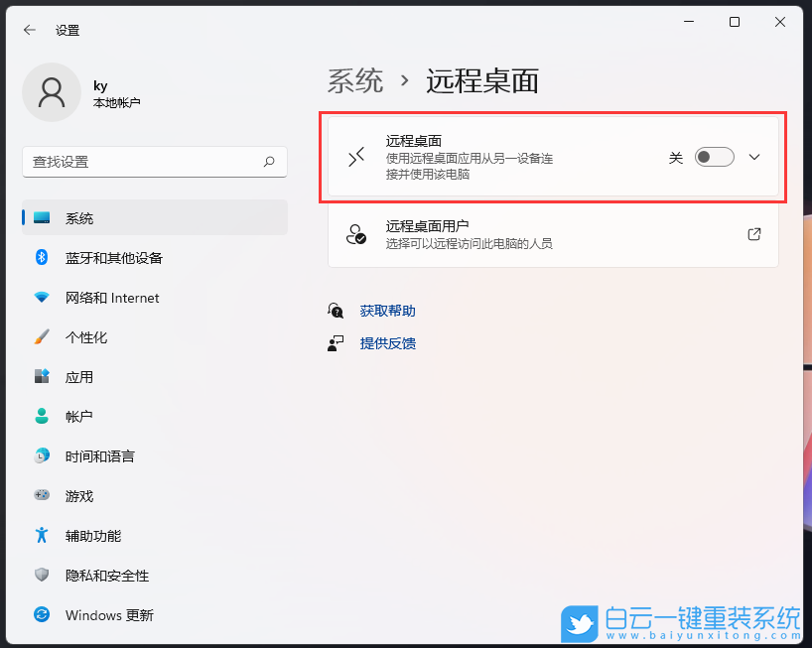Click the 隐私和安全性 shield icon
This screenshot has height=648, width=812.
click(x=41, y=575)
